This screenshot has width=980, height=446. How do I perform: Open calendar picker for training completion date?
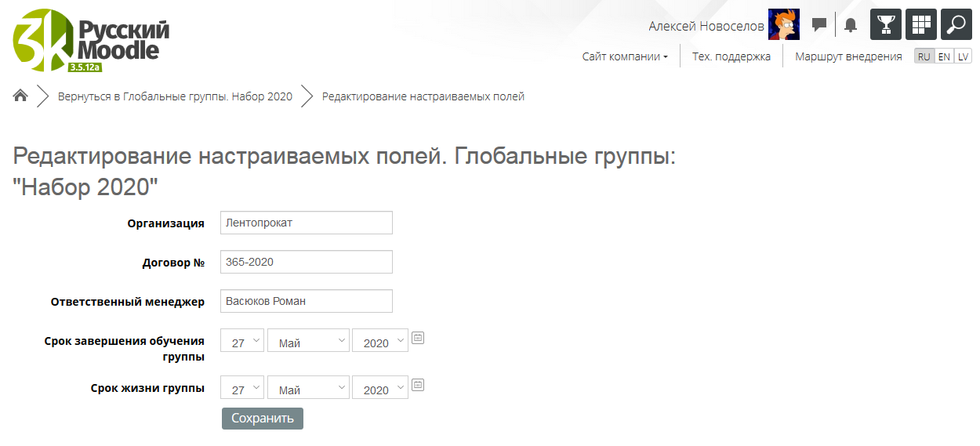418,338
